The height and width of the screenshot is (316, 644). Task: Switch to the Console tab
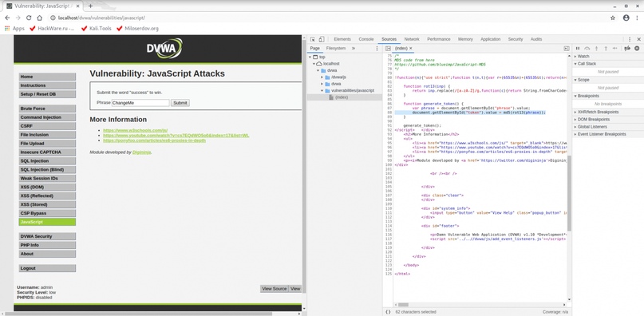(366, 39)
